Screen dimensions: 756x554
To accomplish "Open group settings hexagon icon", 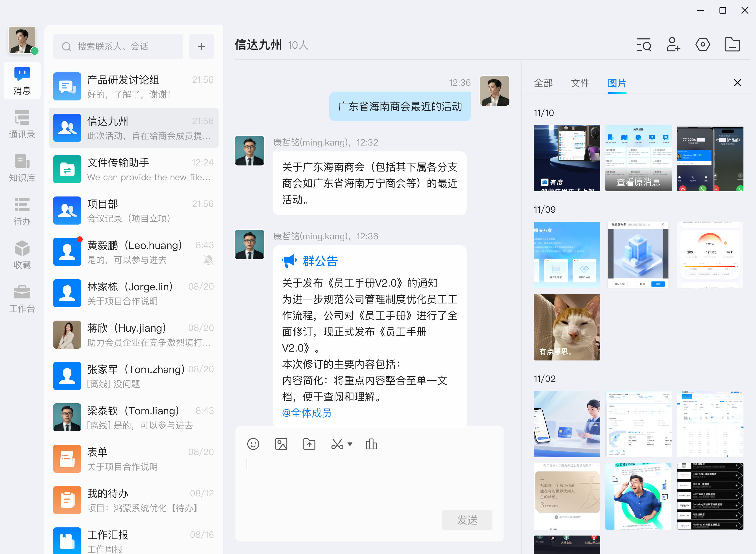I will point(702,45).
